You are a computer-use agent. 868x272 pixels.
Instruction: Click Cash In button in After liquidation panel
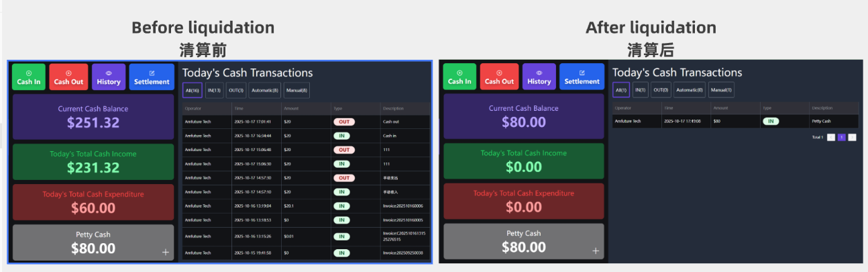[x=459, y=77]
